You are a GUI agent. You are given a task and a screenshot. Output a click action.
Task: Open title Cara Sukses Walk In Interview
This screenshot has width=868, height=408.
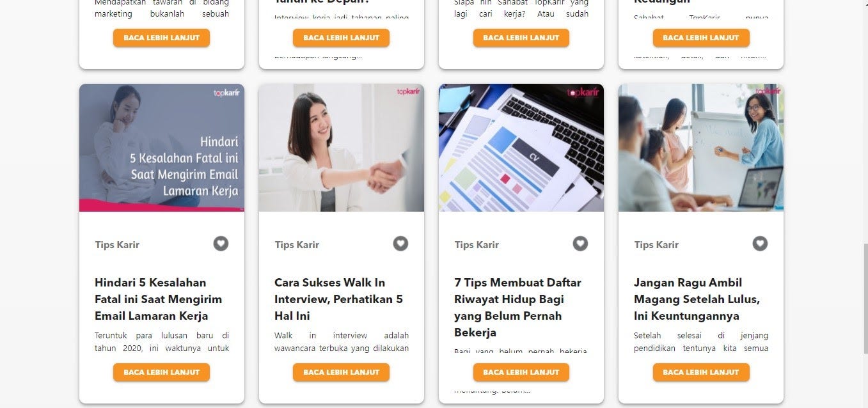(x=338, y=299)
